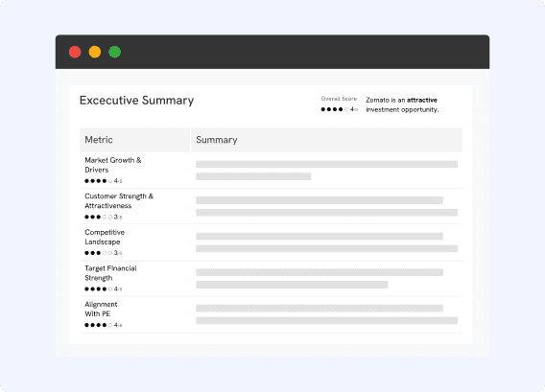Open the Customer Strength & Attractiveness metric
This screenshot has height=392, width=545.
(x=119, y=201)
